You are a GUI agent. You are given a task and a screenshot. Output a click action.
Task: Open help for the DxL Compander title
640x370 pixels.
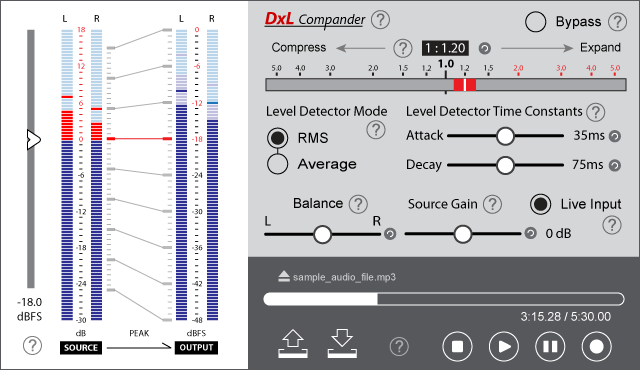tap(380, 20)
